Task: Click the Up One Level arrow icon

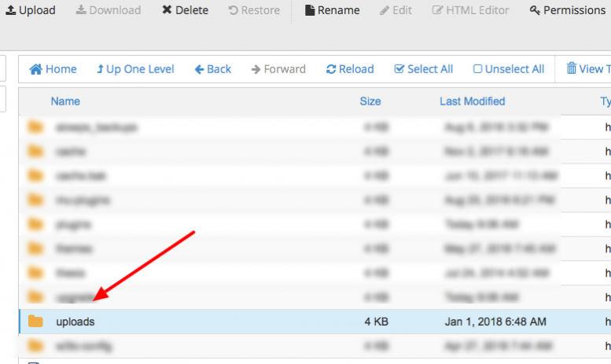Action: 100,69
